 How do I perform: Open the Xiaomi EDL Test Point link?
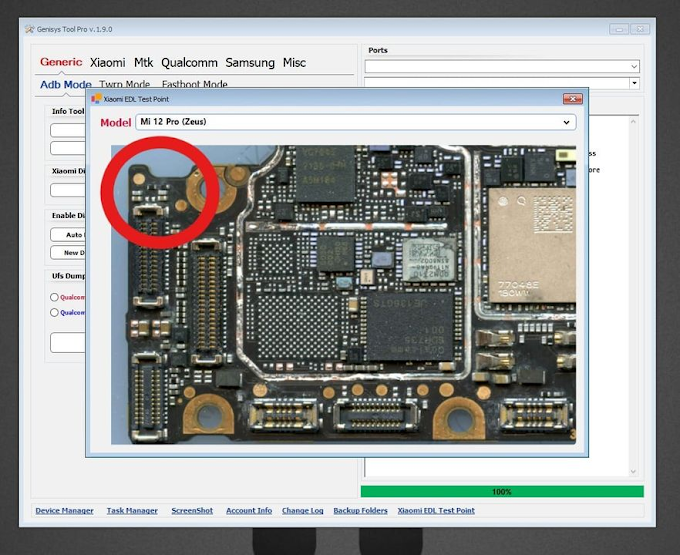[x=436, y=511]
